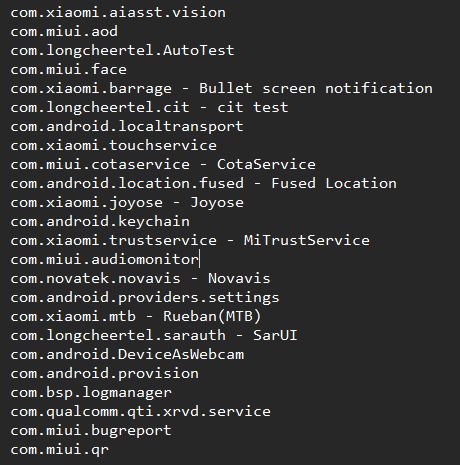Click the MiTrustService text

pyautogui.click(x=307, y=241)
